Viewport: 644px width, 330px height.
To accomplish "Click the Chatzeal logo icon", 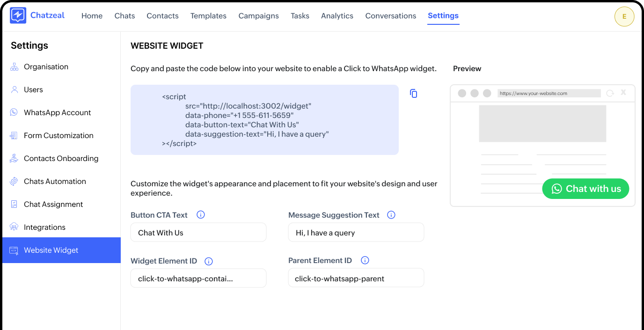I will click(18, 15).
